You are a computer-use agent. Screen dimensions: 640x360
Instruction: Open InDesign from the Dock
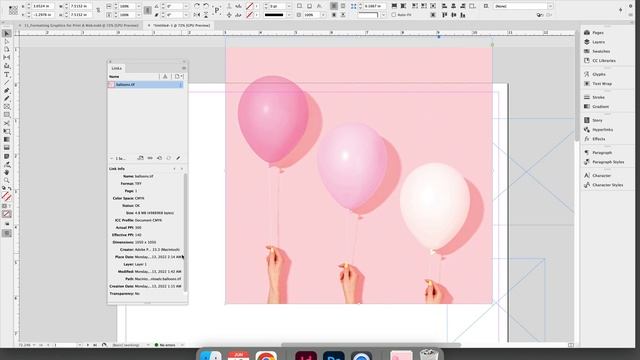306,356
